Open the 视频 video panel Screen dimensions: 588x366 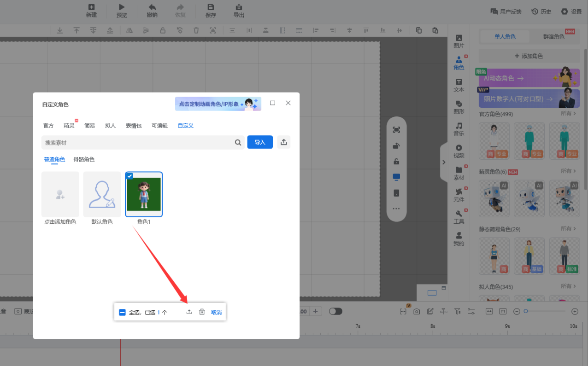click(x=459, y=151)
